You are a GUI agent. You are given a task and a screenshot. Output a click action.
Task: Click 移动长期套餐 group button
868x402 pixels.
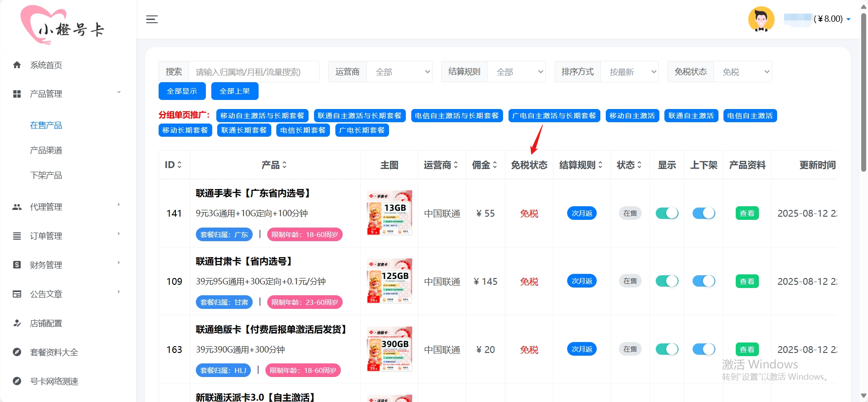185,130
